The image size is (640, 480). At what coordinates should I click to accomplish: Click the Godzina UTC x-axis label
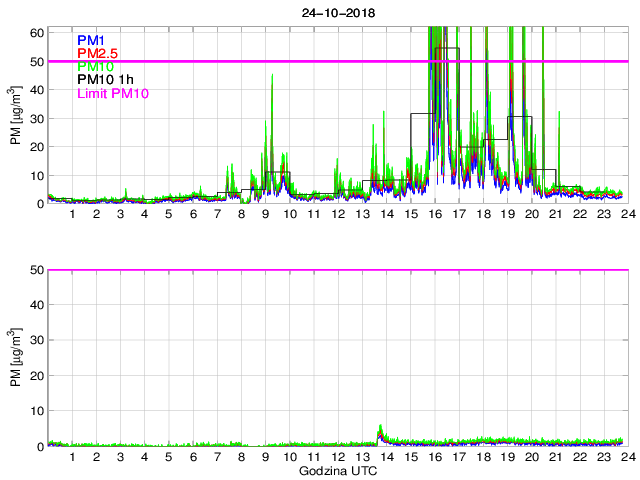click(337, 470)
